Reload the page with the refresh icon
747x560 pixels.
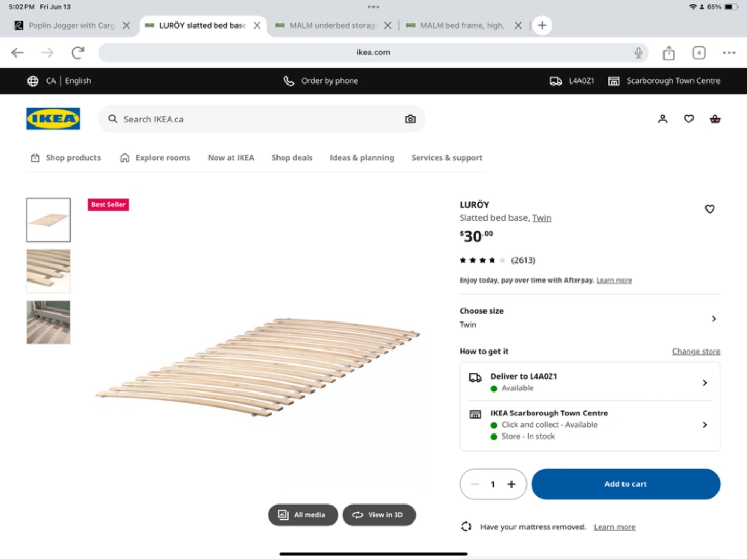[x=78, y=52]
